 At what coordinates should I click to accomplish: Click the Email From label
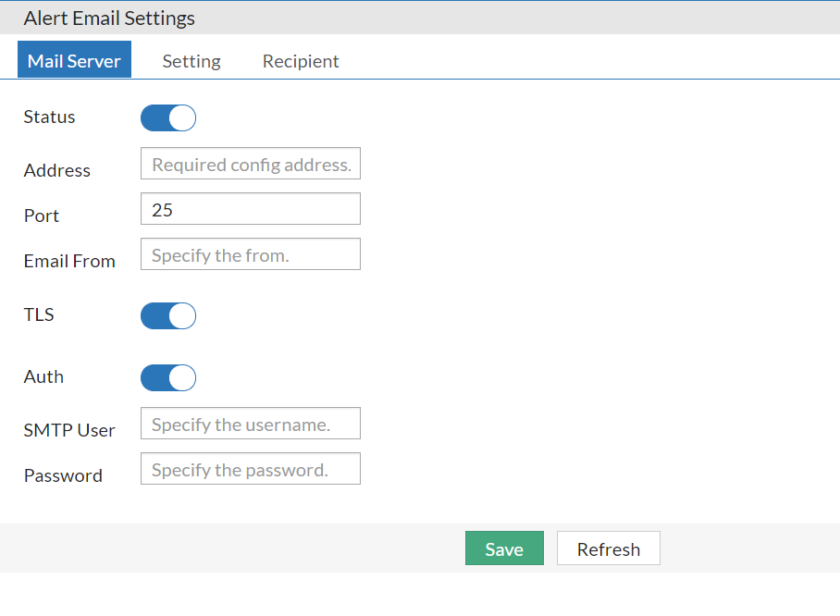point(69,260)
